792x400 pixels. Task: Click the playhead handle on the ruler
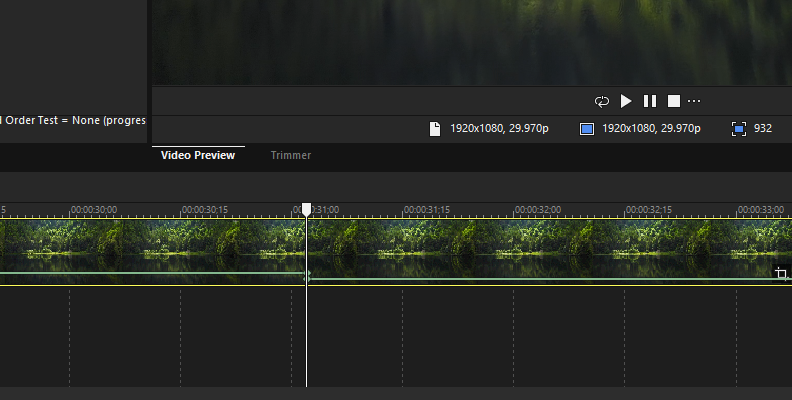307,210
